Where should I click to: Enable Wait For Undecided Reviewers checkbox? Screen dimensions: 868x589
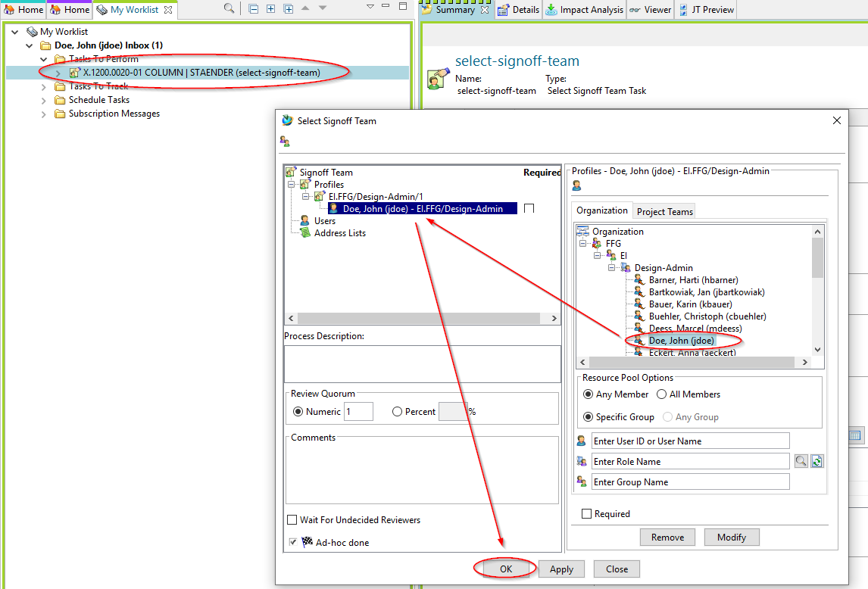(292, 520)
